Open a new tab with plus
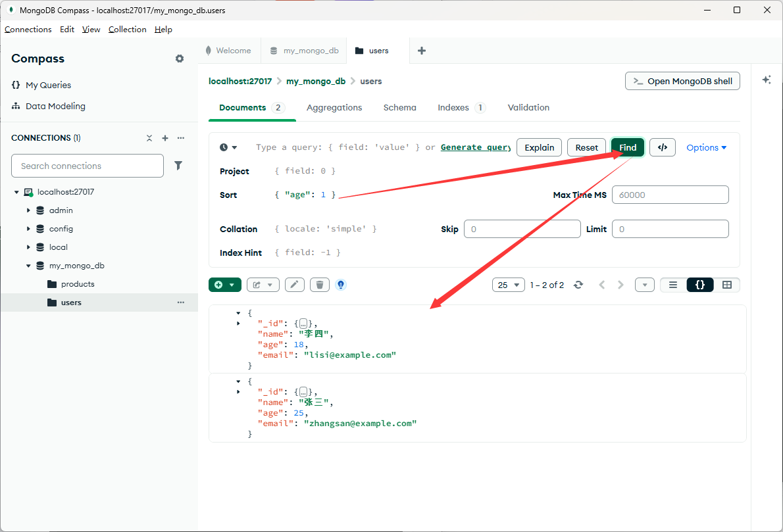 coord(422,51)
